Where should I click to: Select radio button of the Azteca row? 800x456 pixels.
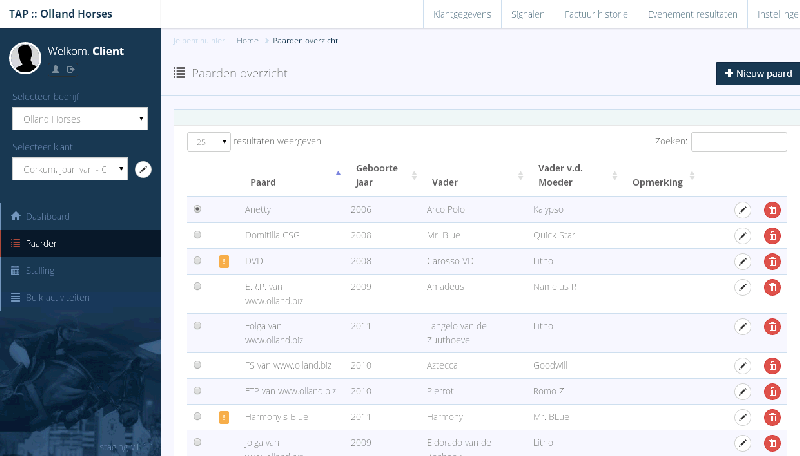click(197, 365)
